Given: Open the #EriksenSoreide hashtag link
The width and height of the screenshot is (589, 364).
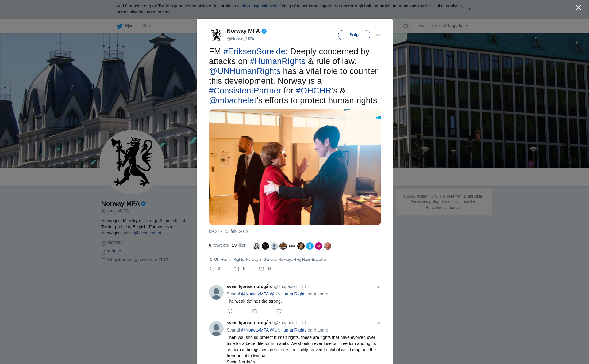Looking at the screenshot, I should (254, 51).
